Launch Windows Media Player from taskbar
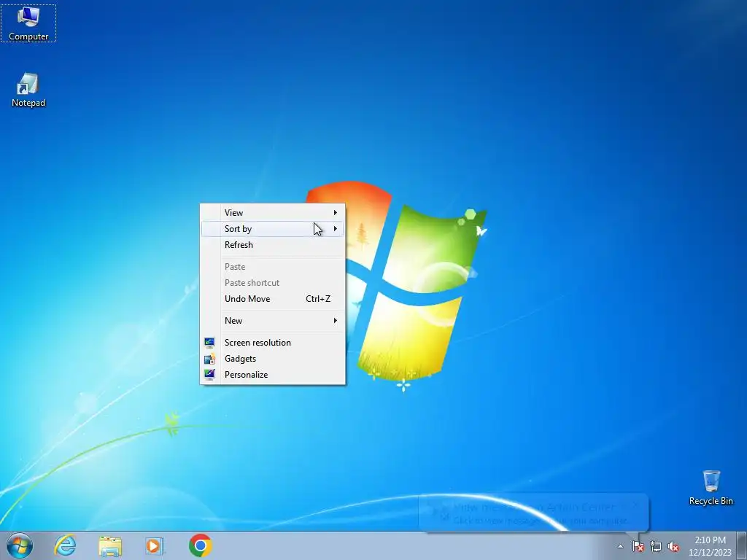This screenshot has width=747, height=560. pyautogui.click(x=154, y=545)
